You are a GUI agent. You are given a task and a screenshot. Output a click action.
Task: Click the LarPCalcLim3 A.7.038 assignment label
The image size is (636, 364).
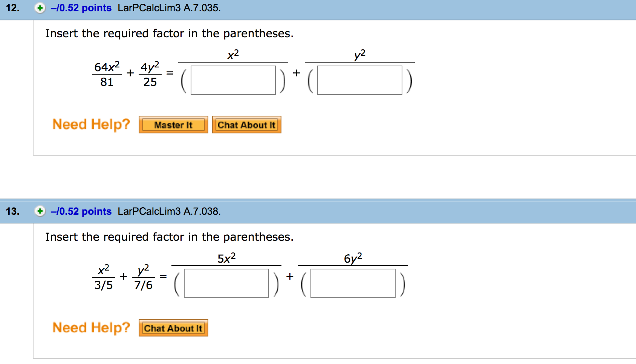pos(170,212)
